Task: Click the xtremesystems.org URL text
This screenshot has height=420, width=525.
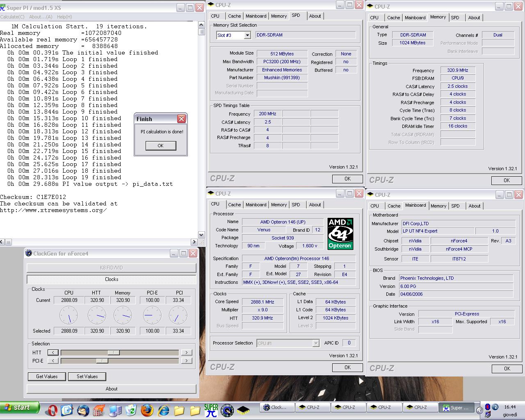Action: click(53, 210)
